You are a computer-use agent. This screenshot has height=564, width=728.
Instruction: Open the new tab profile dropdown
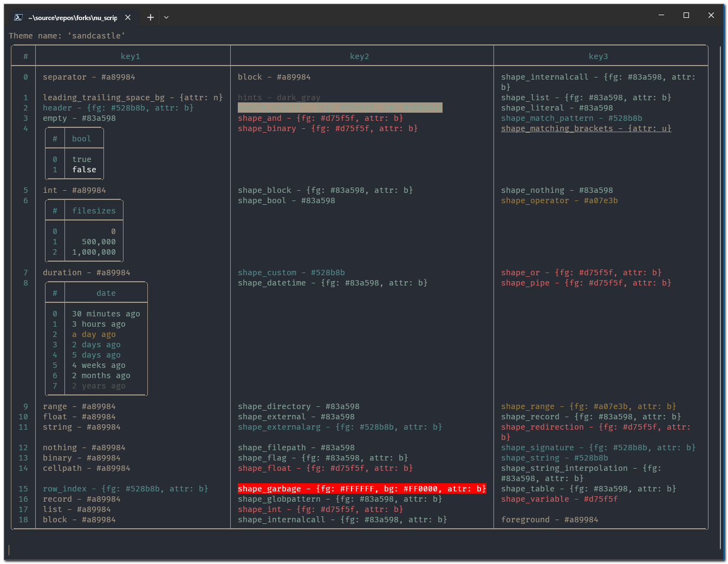[166, 17]
